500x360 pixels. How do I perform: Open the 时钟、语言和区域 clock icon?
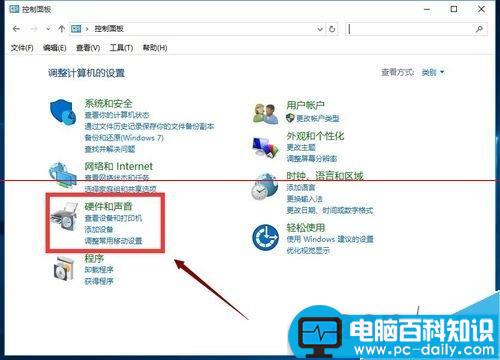click(265, 186)
